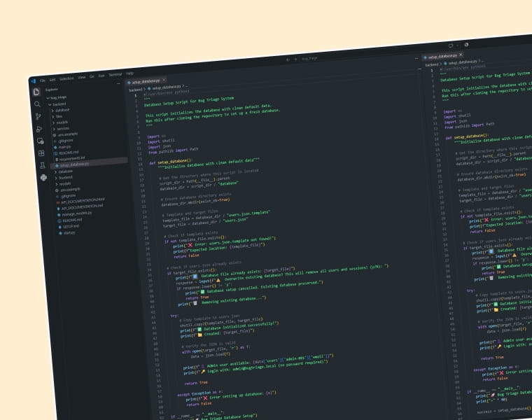
Task: Open the Search view icon
Action: click(37, 104)
